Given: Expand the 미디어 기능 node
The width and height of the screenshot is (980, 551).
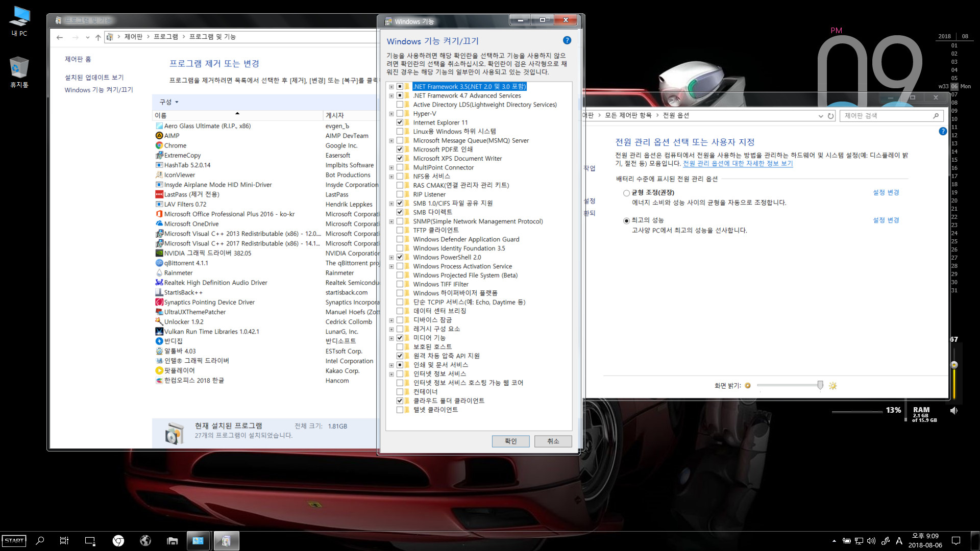Looking at the screenshot, I should tap(391, 338).
